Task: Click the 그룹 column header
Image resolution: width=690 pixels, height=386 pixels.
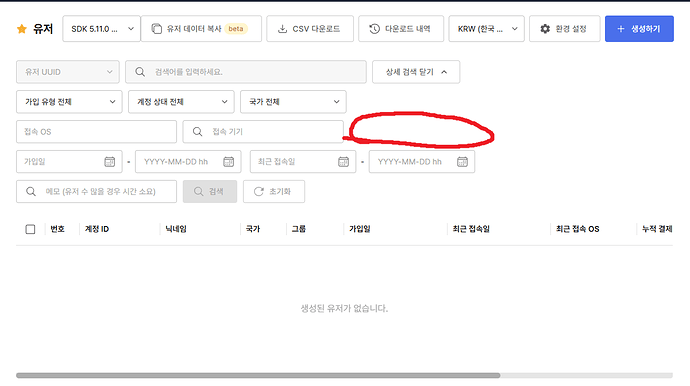Action: [x=298, y=229]
